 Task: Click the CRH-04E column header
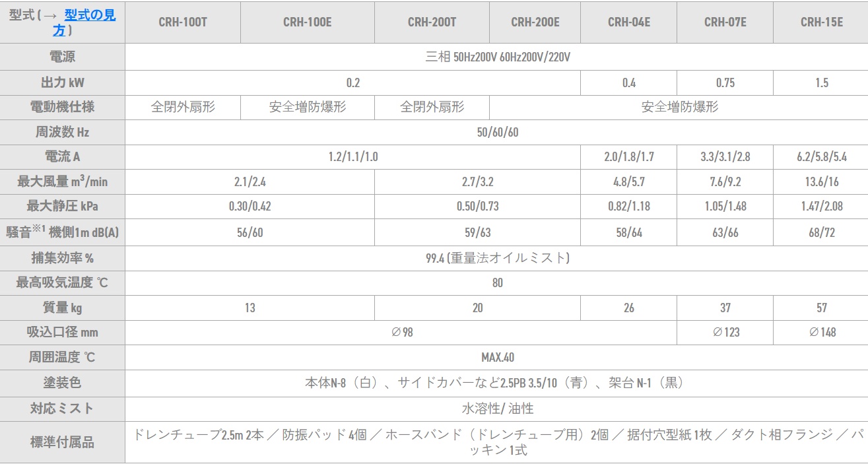coord(628,22)
